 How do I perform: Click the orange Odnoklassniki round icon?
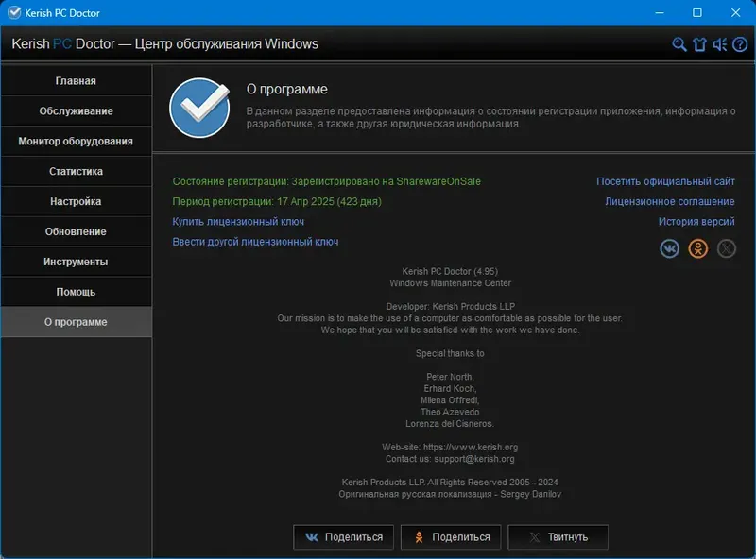coord(697,248)
